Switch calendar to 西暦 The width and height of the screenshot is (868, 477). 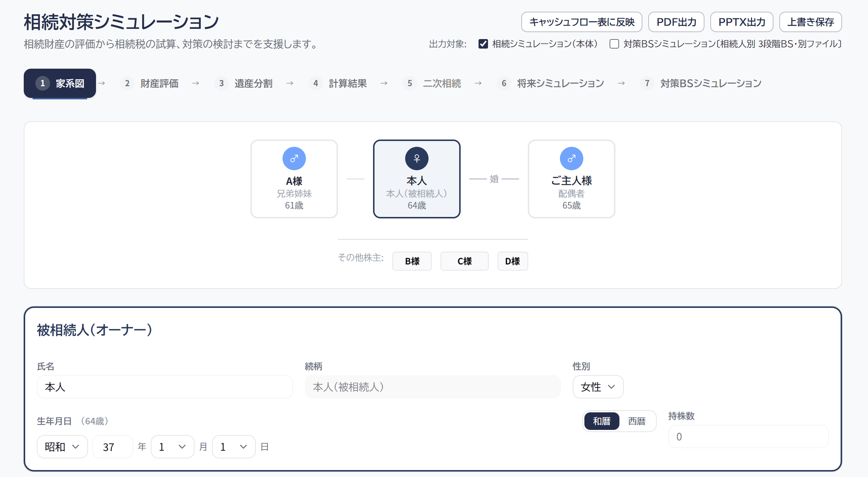(x=637, y=421)
